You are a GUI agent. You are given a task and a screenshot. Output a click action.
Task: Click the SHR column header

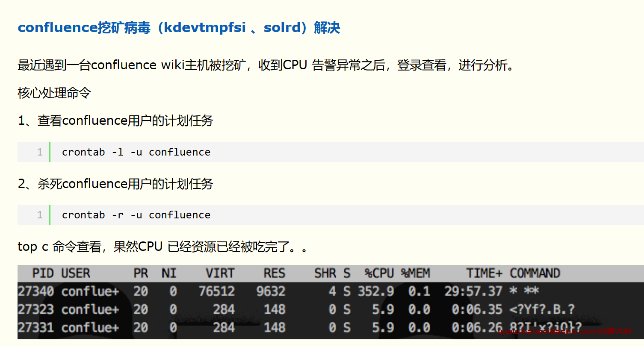pyautogui.click(x=325, y=273)
